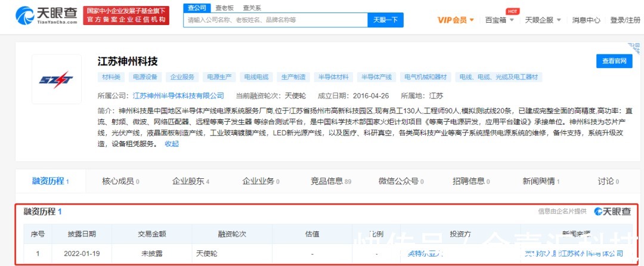Switch to the 竞品信息 tab
The height and width of the screenshot is (266, 644).
(x=331, y=181)
